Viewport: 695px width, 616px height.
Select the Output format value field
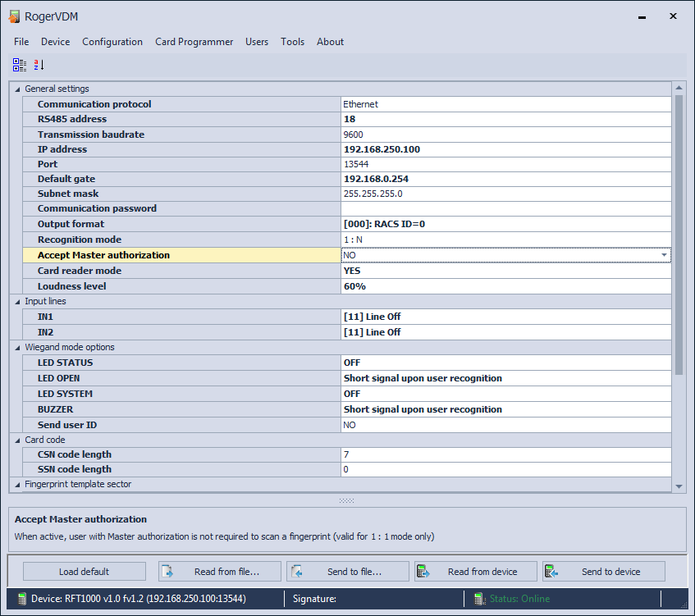coord(506,224)
